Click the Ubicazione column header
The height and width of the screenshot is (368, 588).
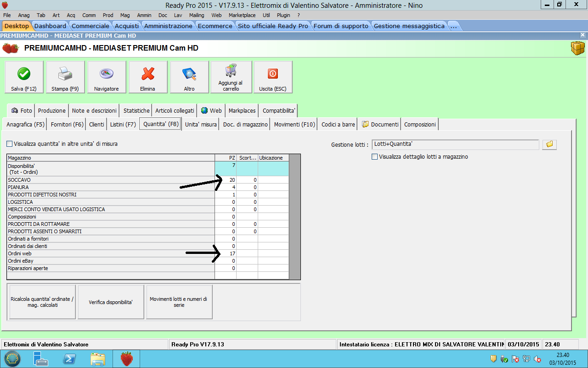point(273,158)
